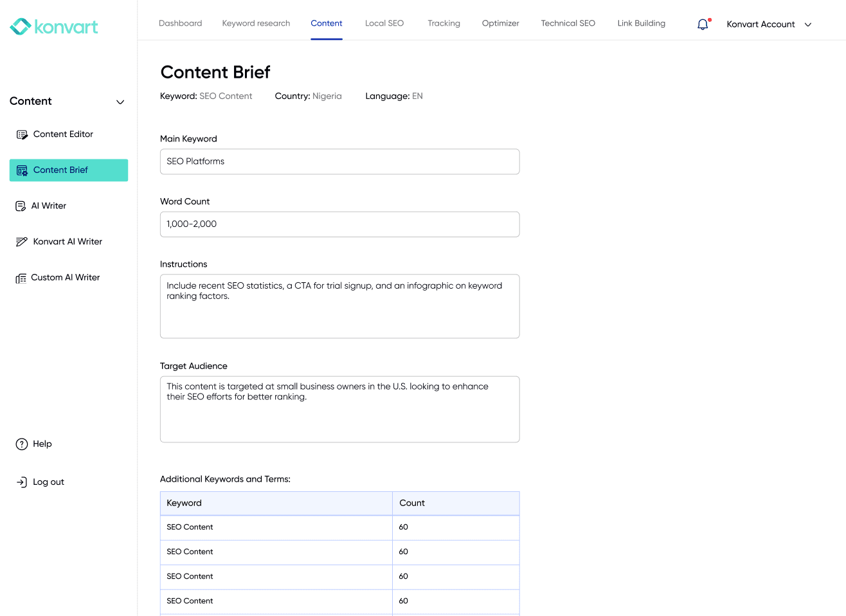This screenshot has height=616, width=846.
Task: Click the Log out link
Action: pyautogui.click(x=47, y=482)
